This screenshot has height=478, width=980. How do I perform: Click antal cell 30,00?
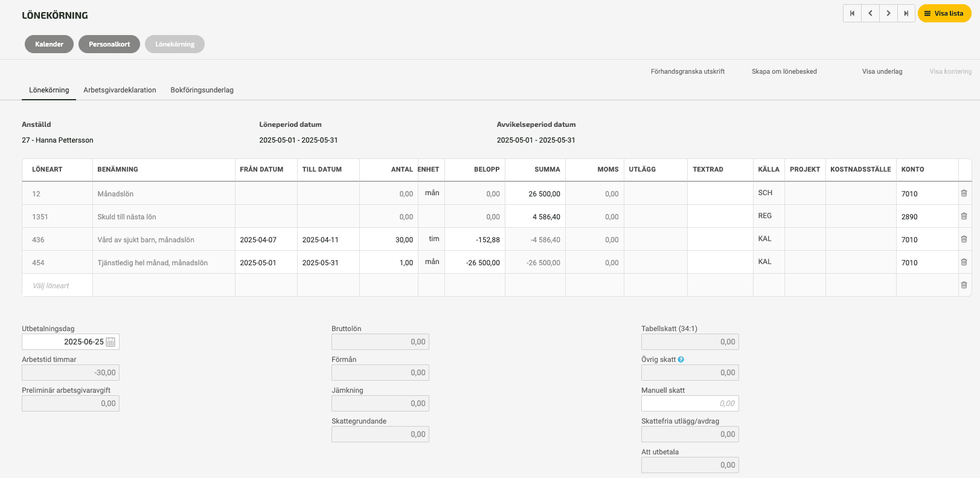389,239
